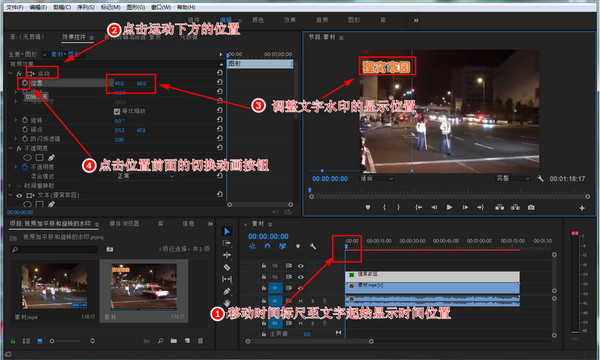Click Add Marker in Program monitor
This screenshot has width=600, height=360.
[368, 207]
